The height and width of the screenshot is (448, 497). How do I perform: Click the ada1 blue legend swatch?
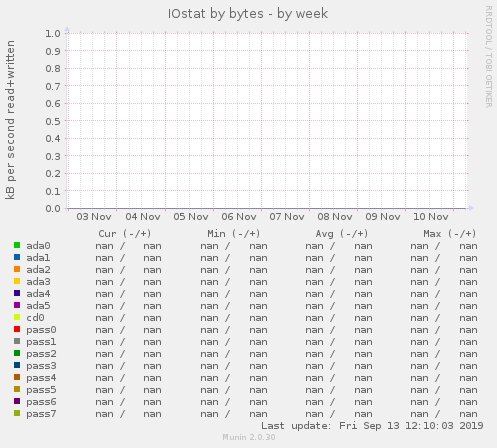click(x=17, y=257)
